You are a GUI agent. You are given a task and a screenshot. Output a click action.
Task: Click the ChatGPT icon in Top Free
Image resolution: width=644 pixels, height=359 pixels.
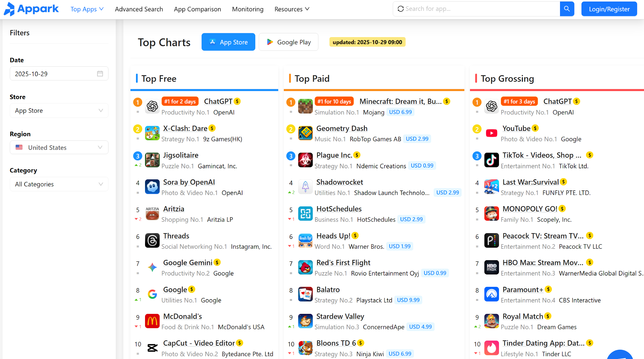[x=152, y=106]
